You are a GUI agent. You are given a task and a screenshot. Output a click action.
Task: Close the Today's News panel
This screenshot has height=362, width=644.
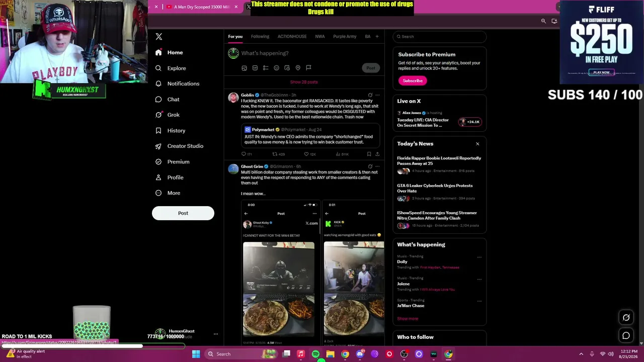coord(477,144)
